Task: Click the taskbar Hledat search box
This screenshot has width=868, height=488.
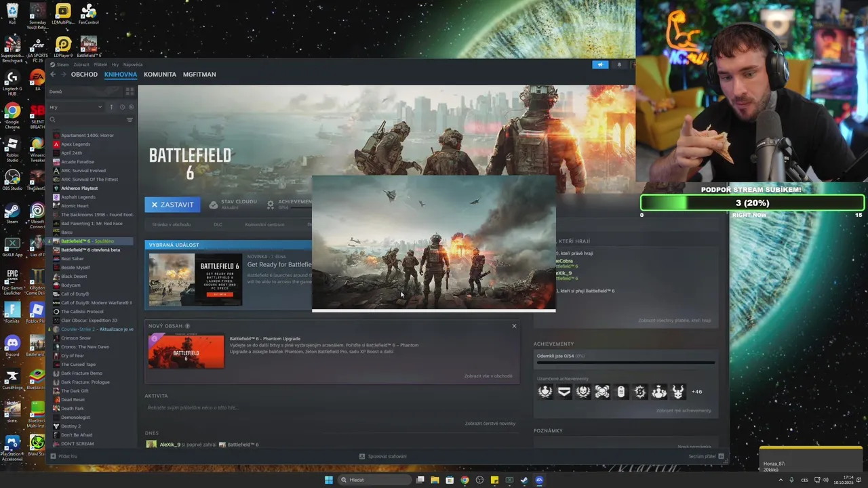Action: coord(375,480)
